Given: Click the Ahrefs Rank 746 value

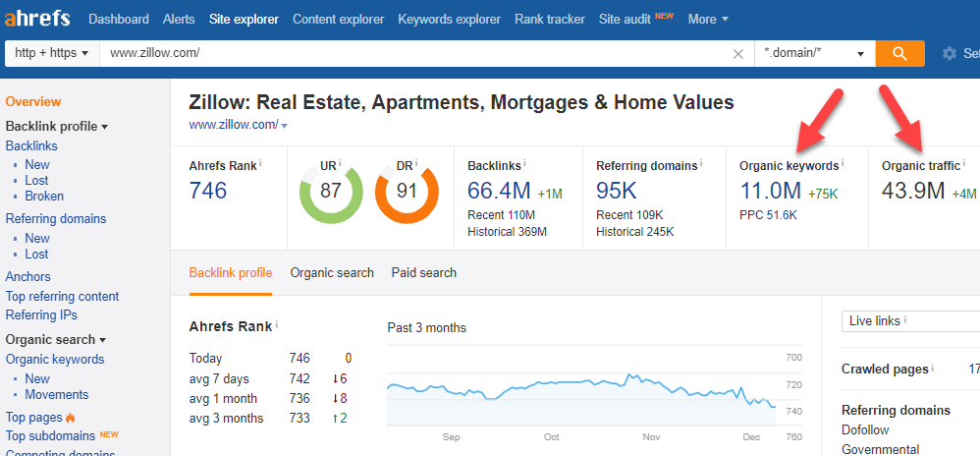Looking at the screenshot, I should click(x=207, y=190).
